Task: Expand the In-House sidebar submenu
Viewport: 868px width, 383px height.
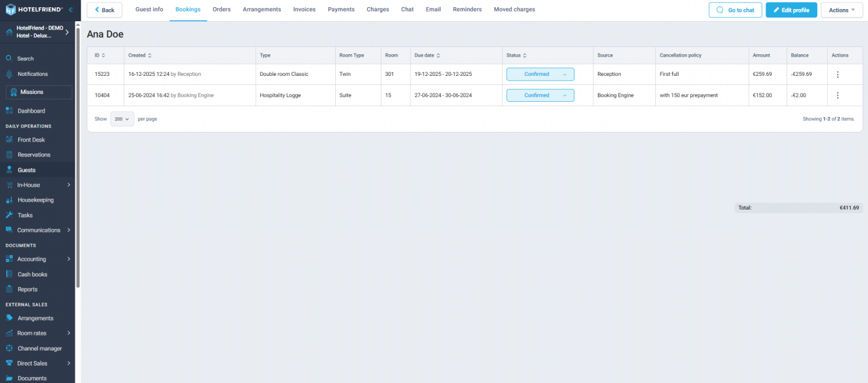Action: click(x=68, y=185)
